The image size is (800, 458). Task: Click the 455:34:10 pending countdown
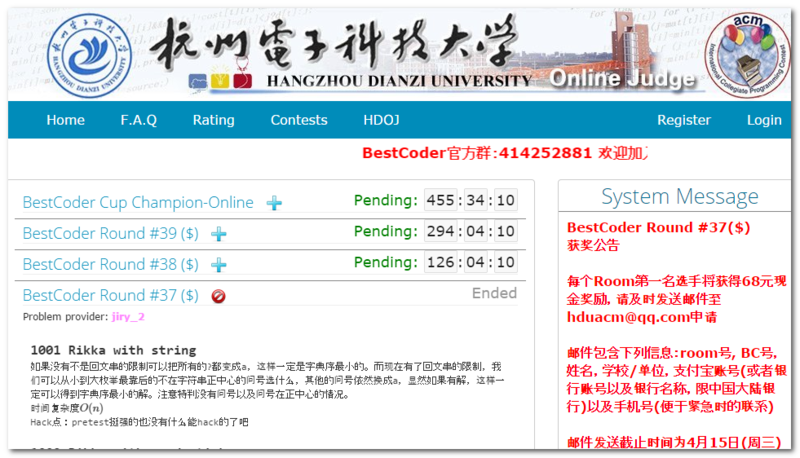[x=470, y=200]
